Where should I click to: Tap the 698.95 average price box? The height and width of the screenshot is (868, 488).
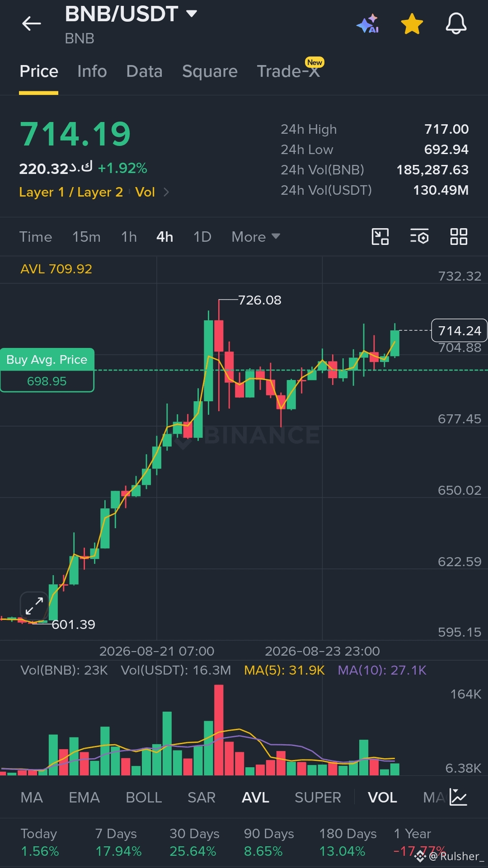[47, 381]
